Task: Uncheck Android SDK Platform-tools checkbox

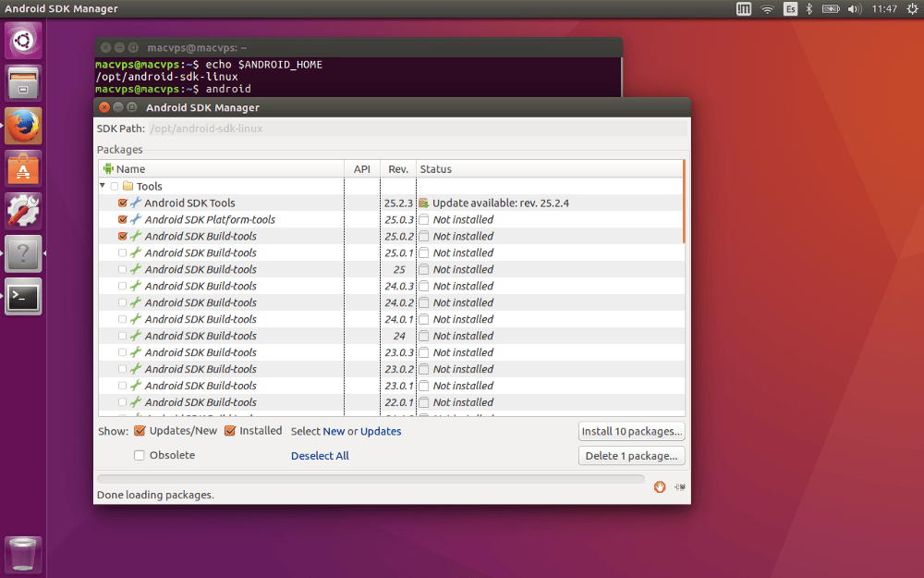Action: (x=123, y=219)
